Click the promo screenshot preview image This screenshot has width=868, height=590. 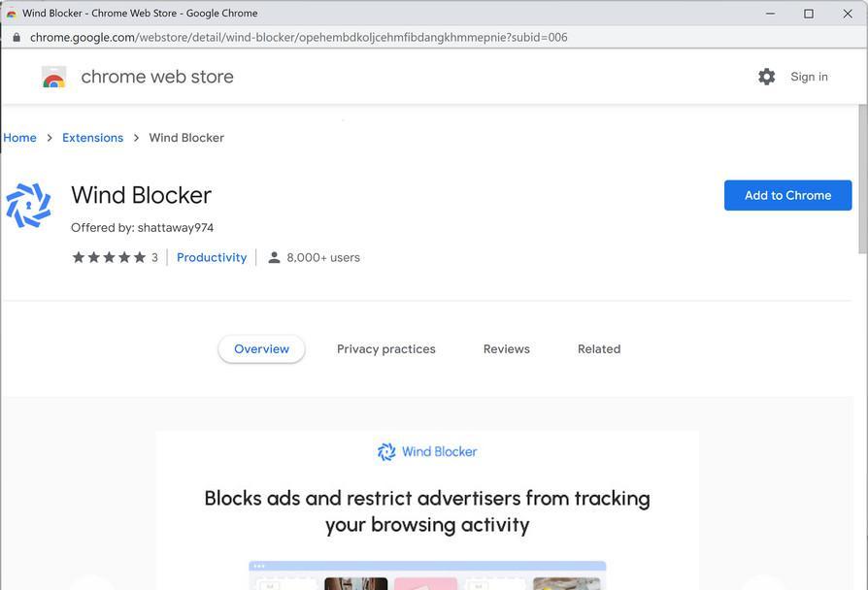point(427,574)
